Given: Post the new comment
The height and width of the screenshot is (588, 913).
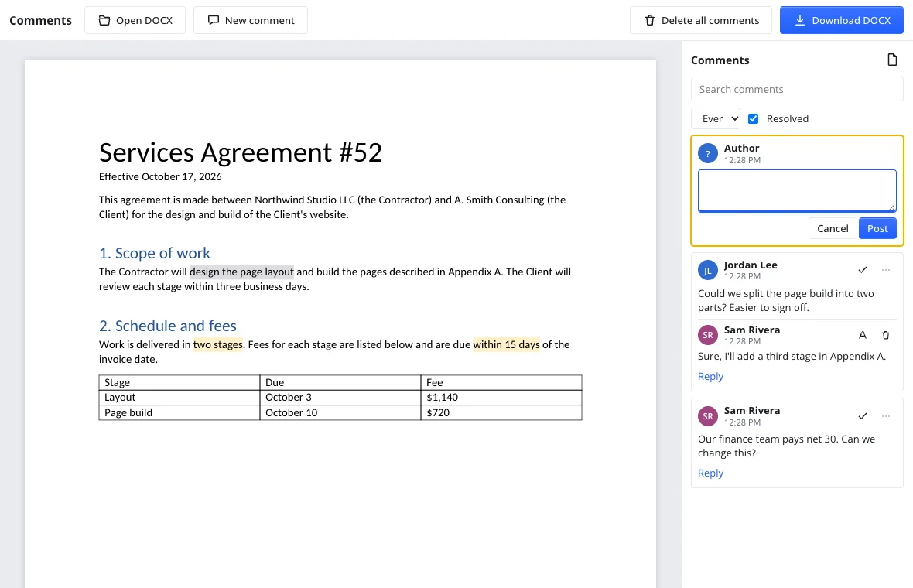Looking at the screenshot, I should coord(877,229).
